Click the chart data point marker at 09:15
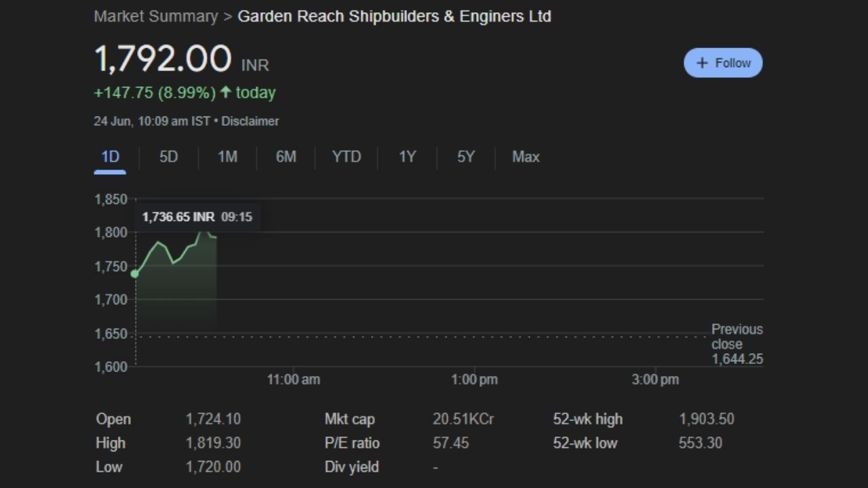Screen dimensions: 868x488 135,274
